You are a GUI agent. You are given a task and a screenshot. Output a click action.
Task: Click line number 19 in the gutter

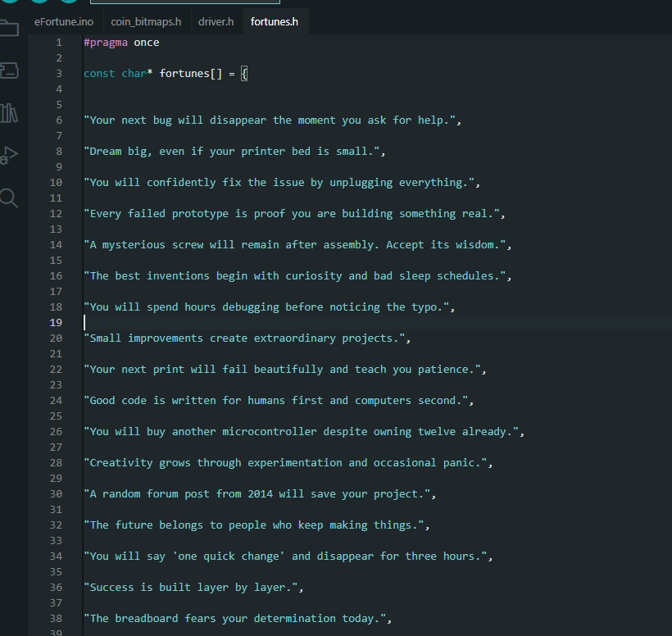[x=56, y=323]
